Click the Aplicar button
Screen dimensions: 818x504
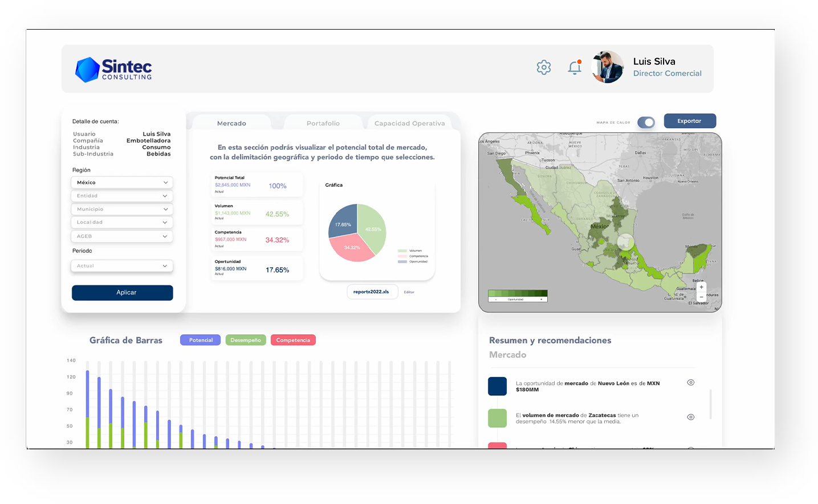pos(122,293)
